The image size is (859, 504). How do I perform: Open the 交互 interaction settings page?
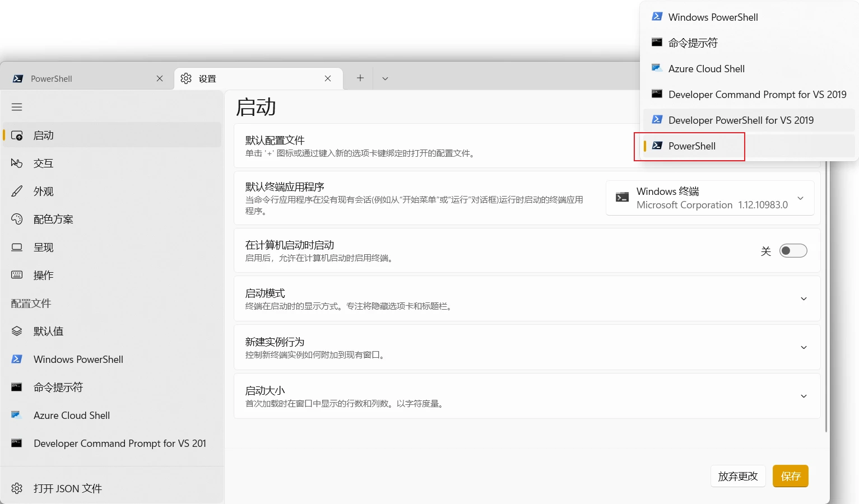pos(112,163)
